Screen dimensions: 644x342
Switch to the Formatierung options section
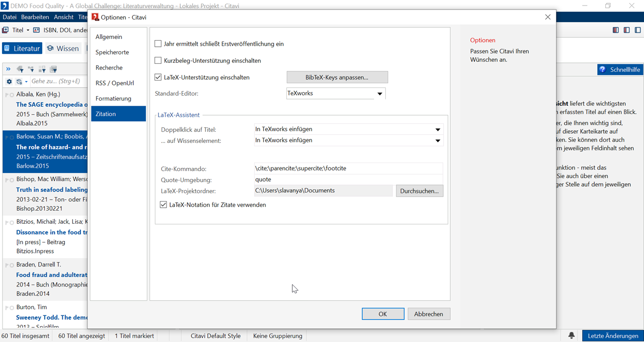(113, 99)
